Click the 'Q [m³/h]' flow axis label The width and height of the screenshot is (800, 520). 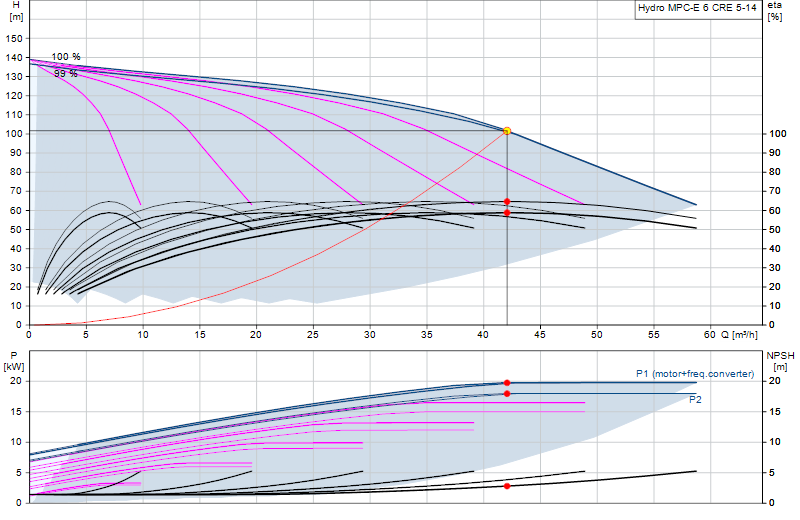(739, 335)
